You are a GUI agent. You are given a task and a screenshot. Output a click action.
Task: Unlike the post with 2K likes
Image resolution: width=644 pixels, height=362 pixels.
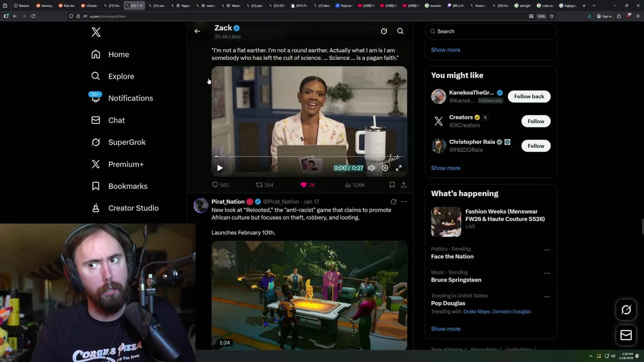point(307,185)
